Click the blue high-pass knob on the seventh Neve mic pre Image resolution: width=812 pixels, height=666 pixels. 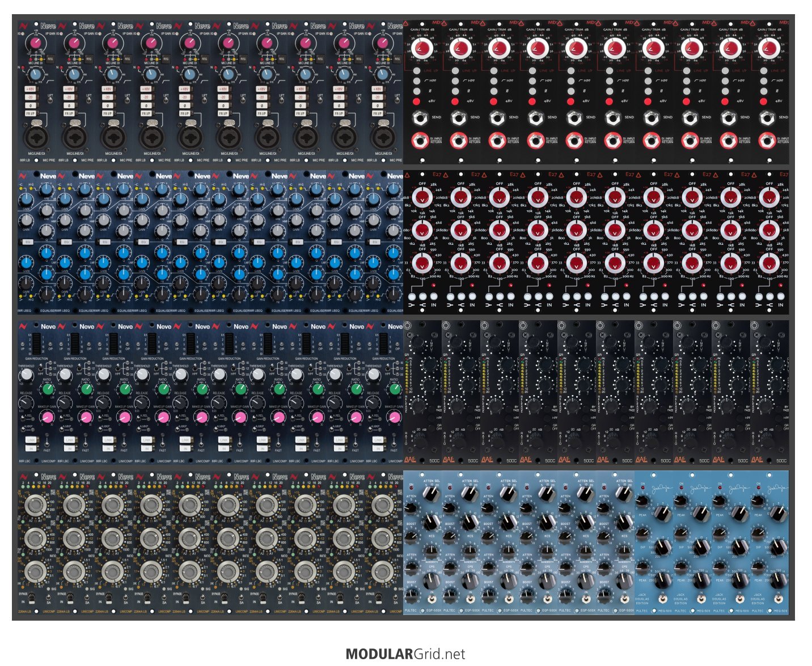[267, 74]
